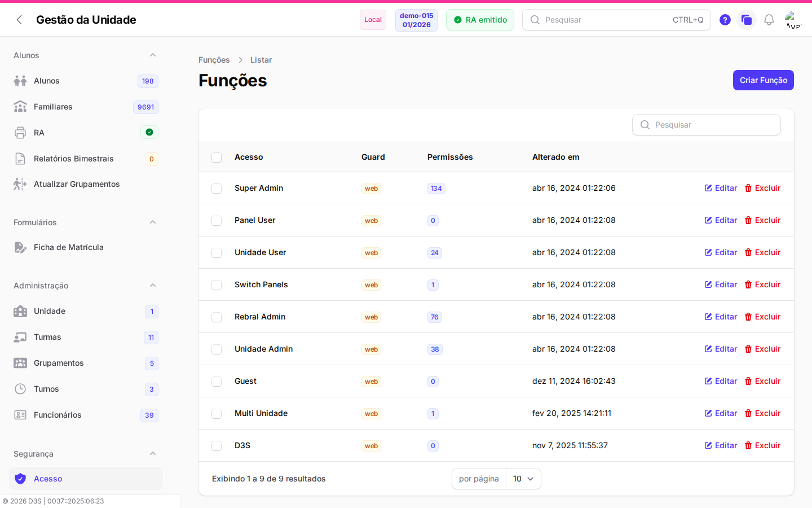Toggle the select-all checkbox in table header
The width and height of the screenshot is (812, 508).
(217, 157)
